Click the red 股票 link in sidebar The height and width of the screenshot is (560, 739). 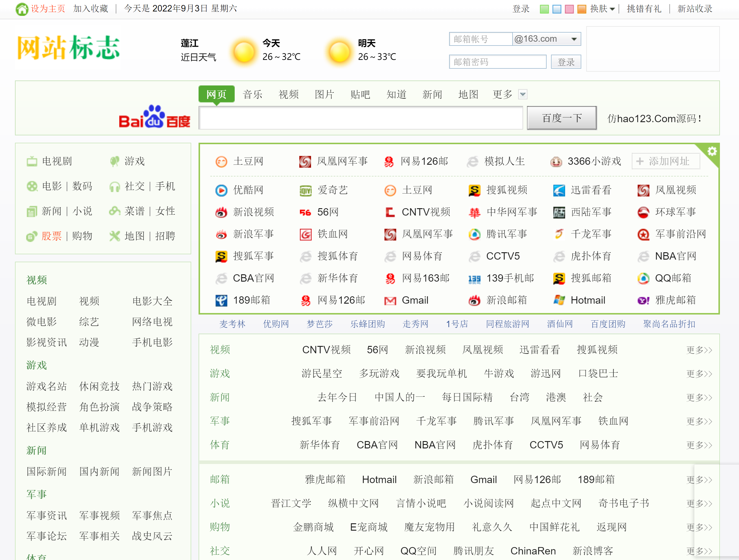(x=51, y=236)
